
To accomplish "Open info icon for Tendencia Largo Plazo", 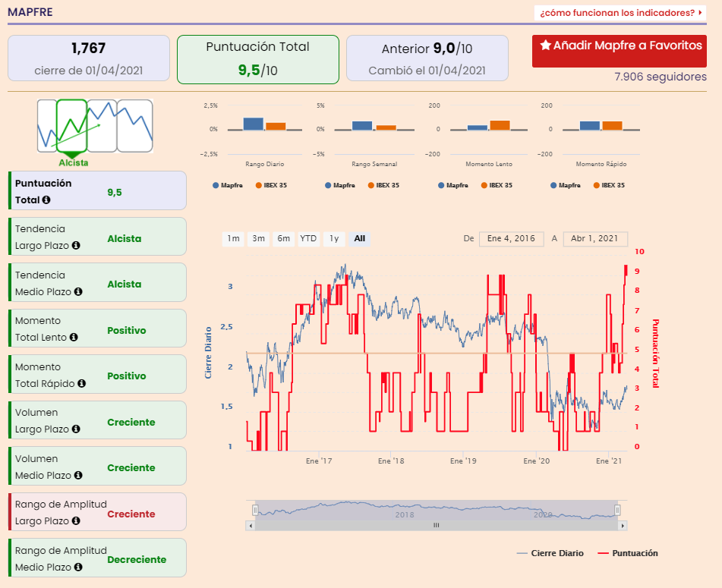I will (76, 246).
